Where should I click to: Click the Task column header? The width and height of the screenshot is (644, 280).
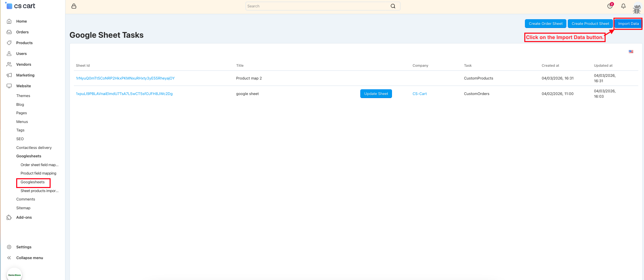(x=468, y=65)
